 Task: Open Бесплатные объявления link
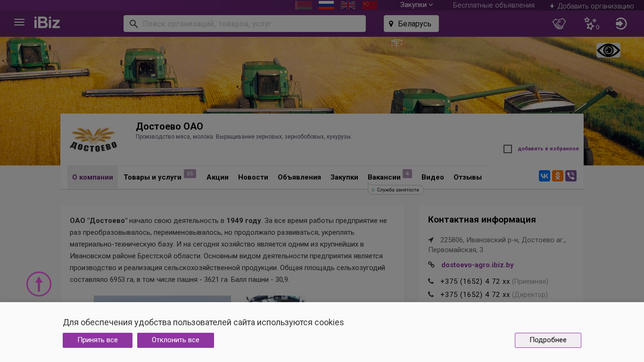point(494,5)
